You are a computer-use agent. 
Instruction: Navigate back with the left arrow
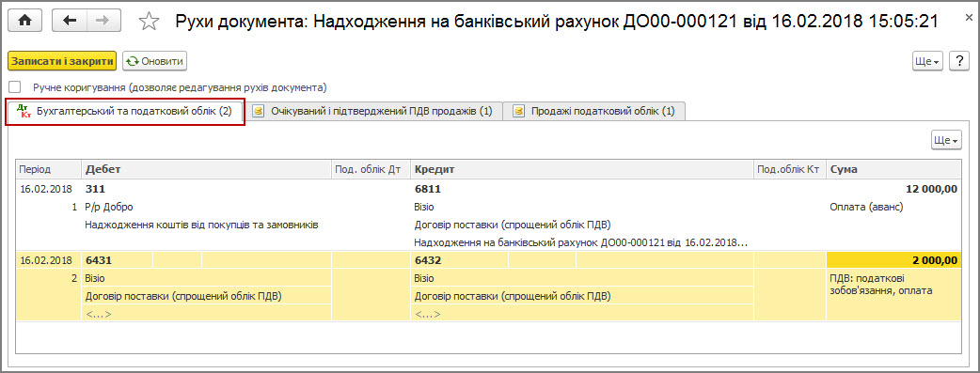[69, 22]
